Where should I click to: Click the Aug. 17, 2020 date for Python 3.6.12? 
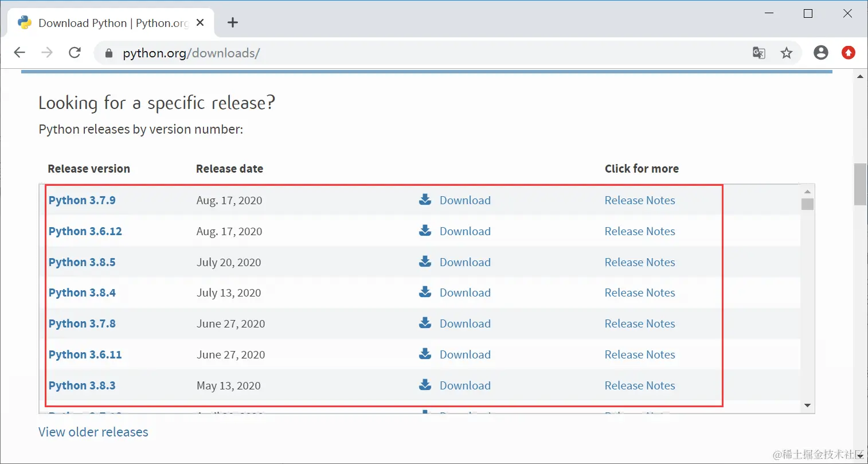pos(229,231)
